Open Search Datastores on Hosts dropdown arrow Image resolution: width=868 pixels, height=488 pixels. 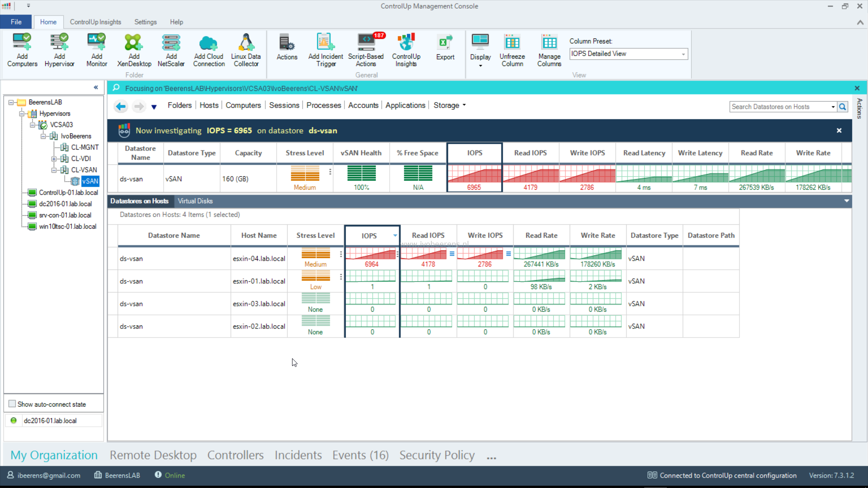coord(833,107)
